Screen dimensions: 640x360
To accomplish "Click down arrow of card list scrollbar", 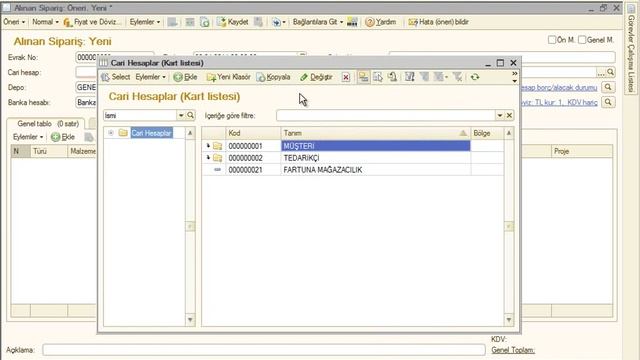I will (509, 320).
